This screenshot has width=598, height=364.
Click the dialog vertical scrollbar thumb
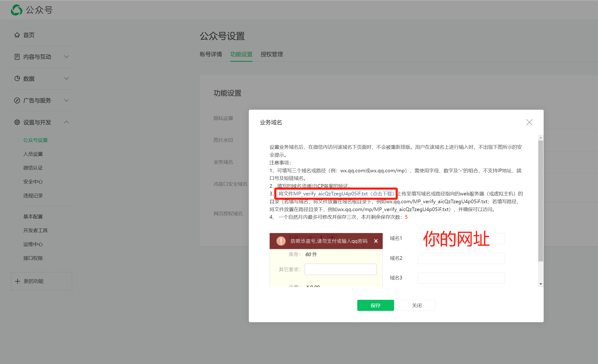point(540,201)
